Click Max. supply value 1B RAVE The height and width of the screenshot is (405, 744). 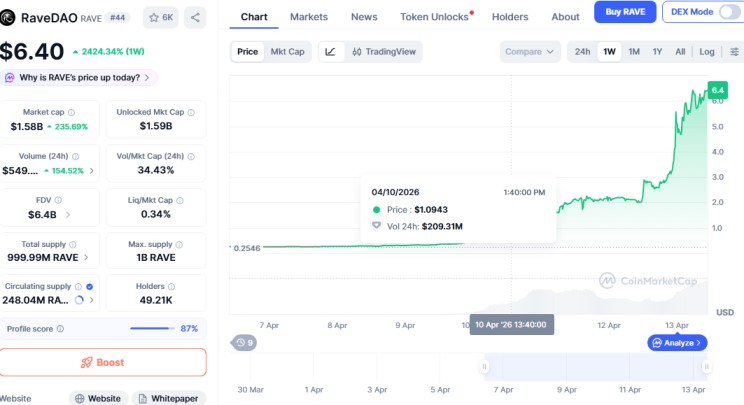point(156,258)
